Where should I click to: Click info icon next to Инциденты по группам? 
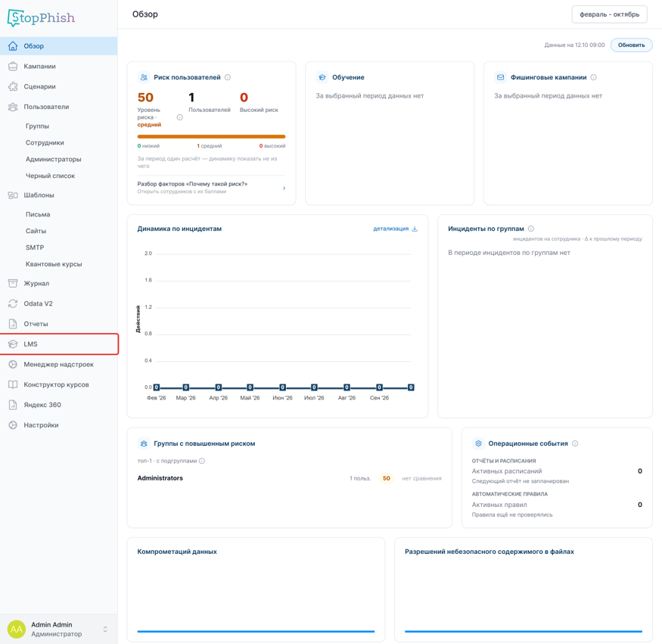pyautogui.click(x=531, y=229)
